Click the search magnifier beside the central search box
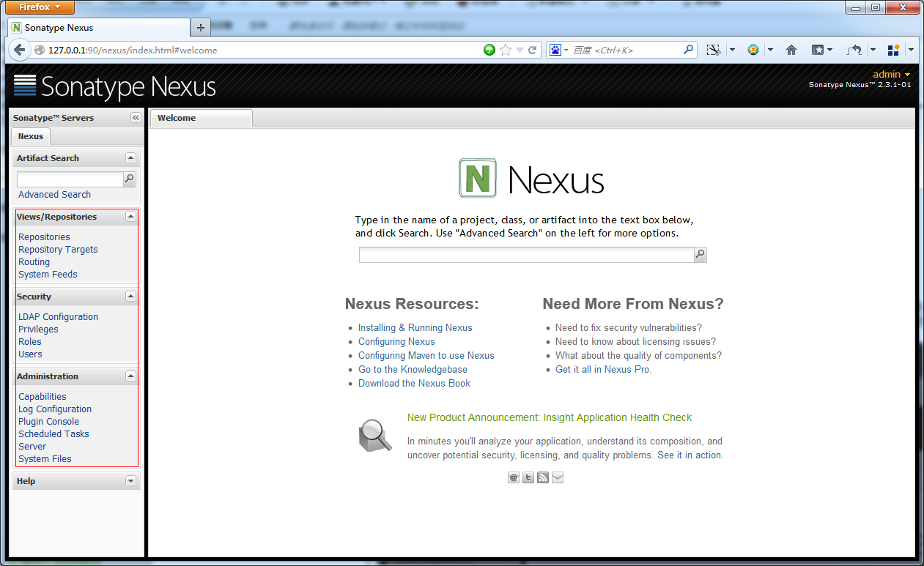 pyautogui.click(x=700, y=254)
